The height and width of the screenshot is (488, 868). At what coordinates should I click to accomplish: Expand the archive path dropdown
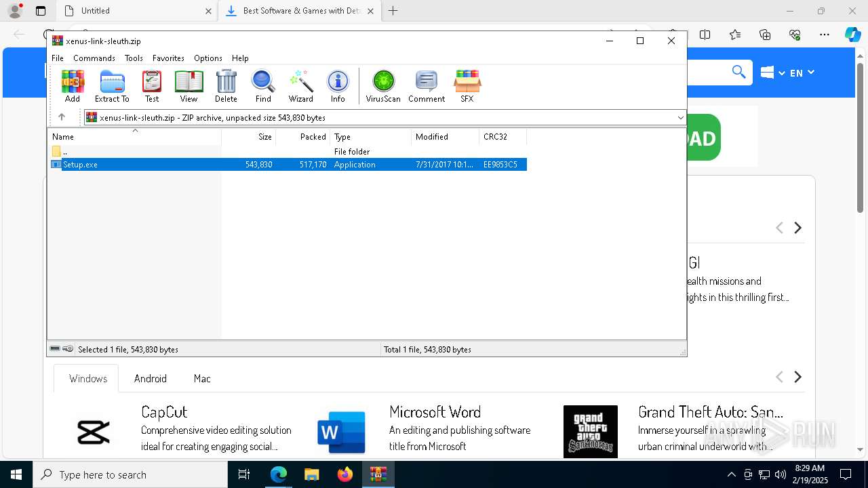[680, 117]
